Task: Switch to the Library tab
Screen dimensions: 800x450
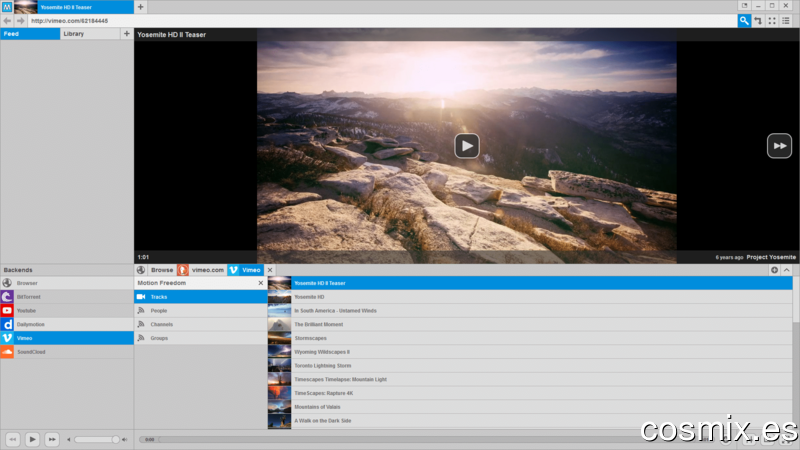Action: tap(90, 34)
